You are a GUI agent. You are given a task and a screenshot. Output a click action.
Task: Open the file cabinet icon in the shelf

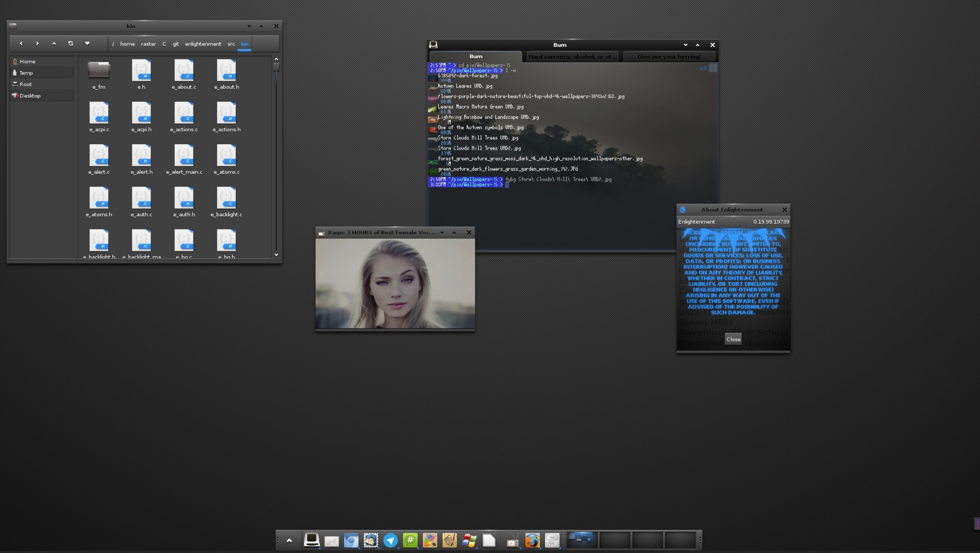552,540
